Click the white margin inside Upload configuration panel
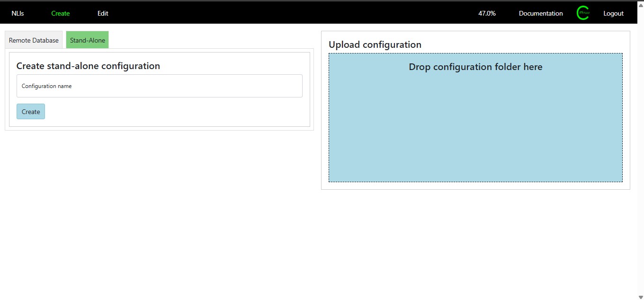 (475, 186)
